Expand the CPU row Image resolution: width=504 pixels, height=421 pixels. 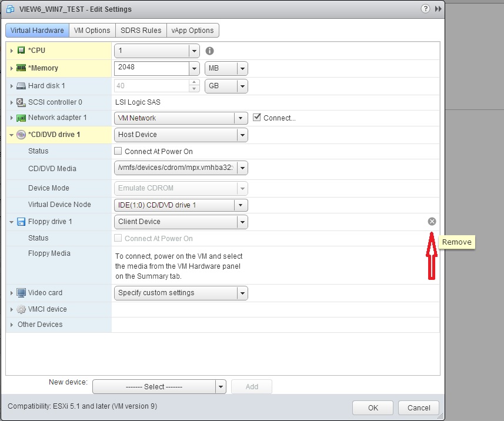tap(12, 51)
